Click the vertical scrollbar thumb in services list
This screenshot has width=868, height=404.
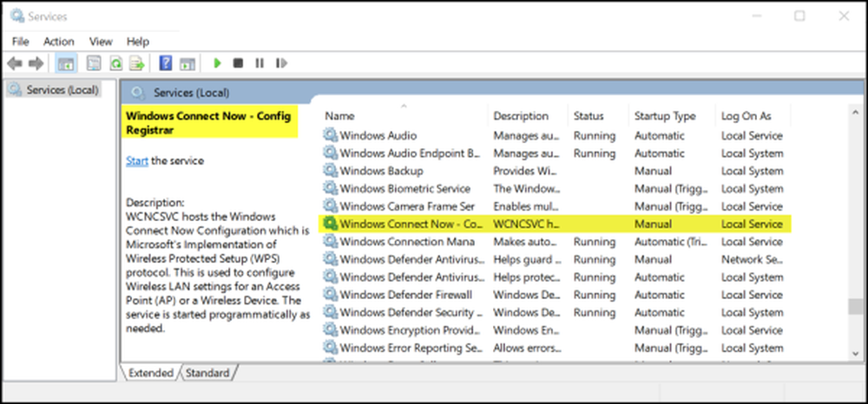855,306
